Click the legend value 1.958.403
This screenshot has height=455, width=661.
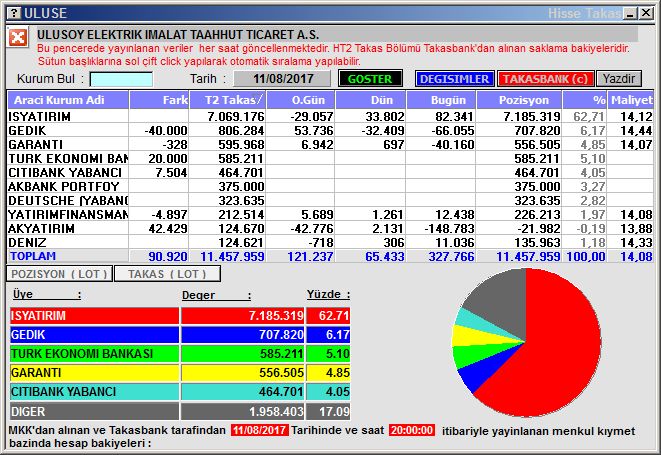(x=276, y=412)
